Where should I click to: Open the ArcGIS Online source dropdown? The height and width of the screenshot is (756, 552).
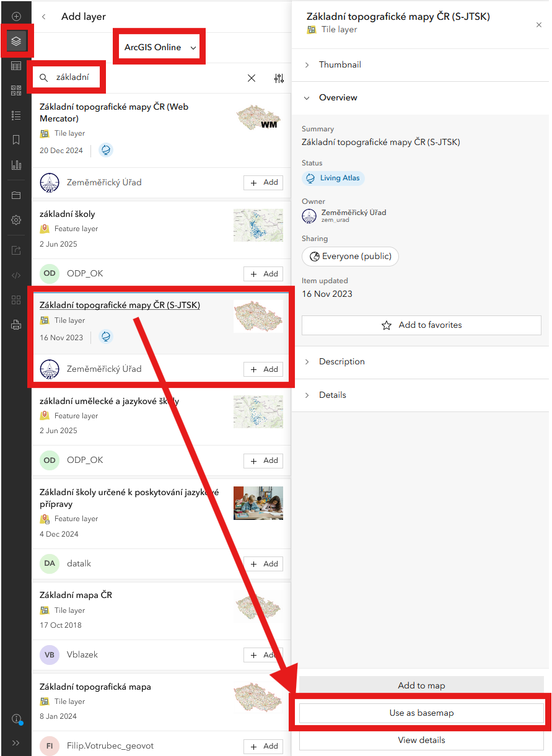[160, 48]
